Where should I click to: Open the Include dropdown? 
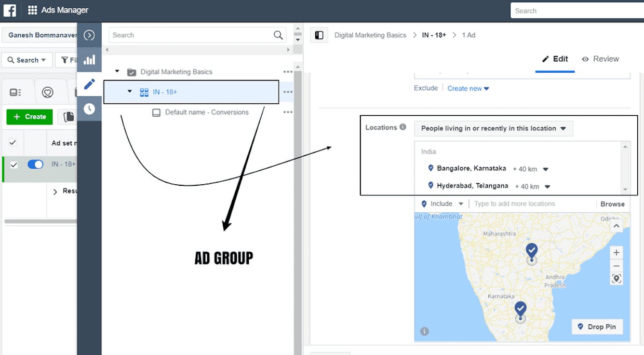[x=442, y=204]
